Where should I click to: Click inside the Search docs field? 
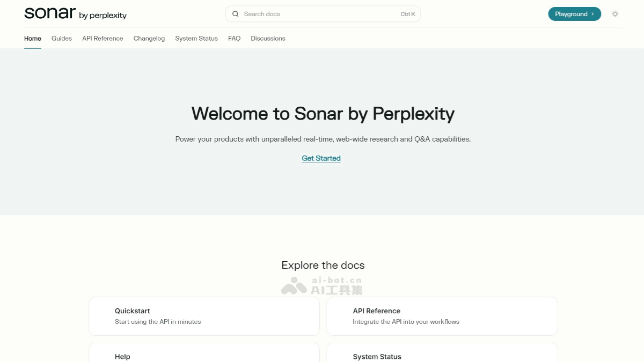(x=301, y=13)
